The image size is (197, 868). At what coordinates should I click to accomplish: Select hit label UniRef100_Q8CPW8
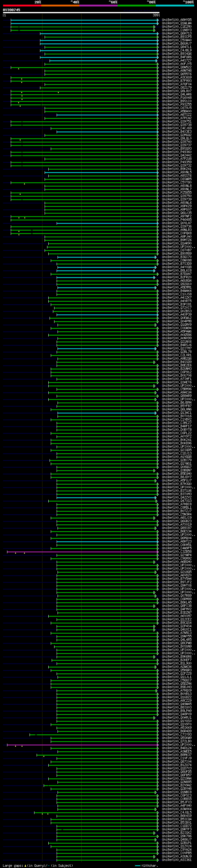tap(176, 643)
